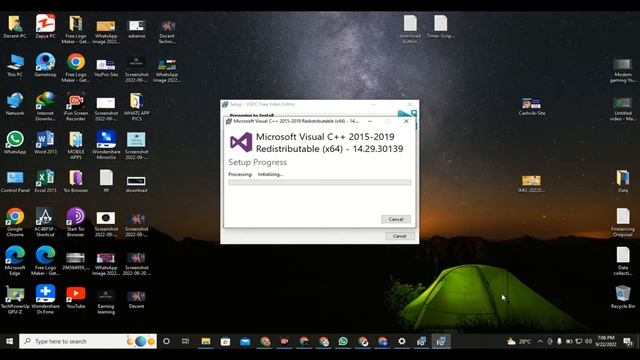Select the Wondershare MirrorGo shortcut
Viewport: 640px width, 360px height.
point(106,145)
